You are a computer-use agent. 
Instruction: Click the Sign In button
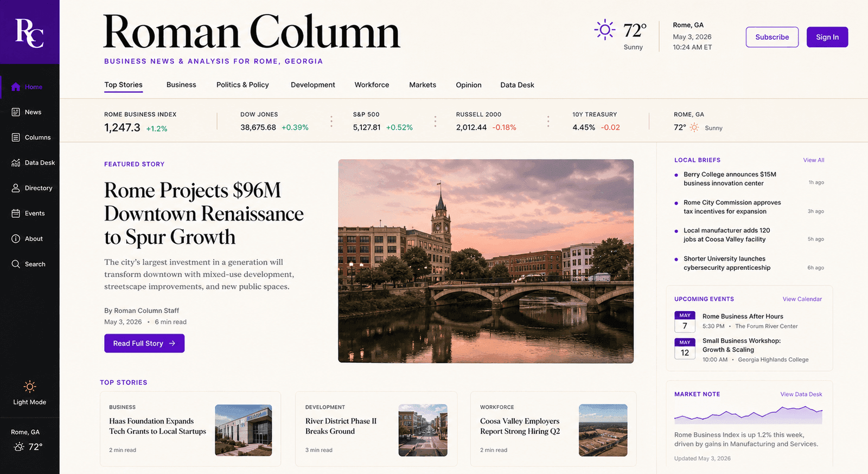pyautogui.click(x=827, y=37)
